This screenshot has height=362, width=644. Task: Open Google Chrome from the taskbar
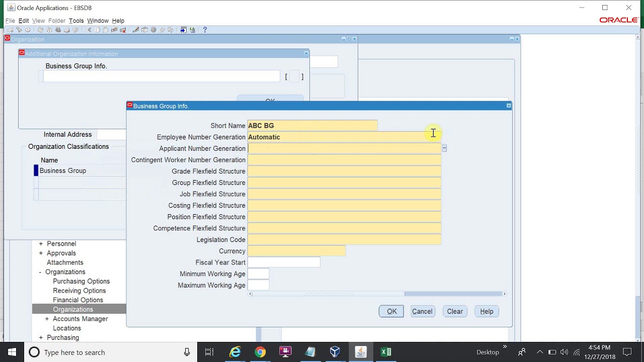(260, 352)
